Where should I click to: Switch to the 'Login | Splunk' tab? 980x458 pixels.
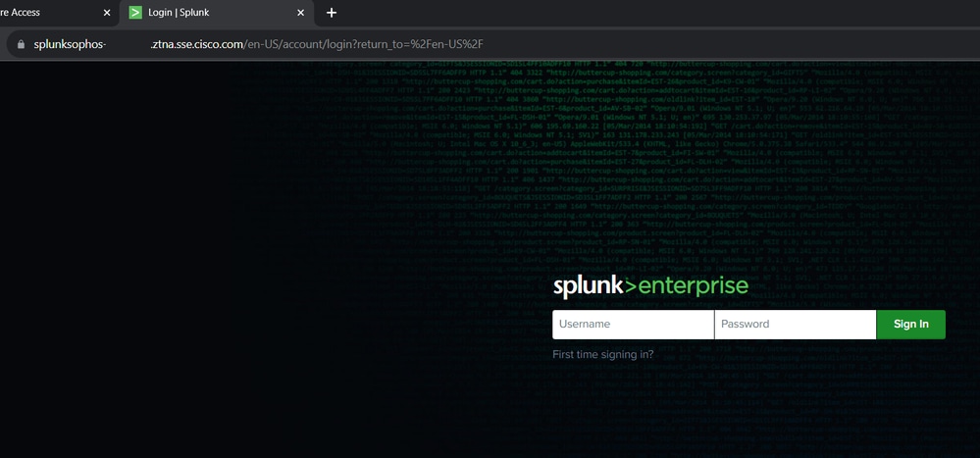coord(216,13)
